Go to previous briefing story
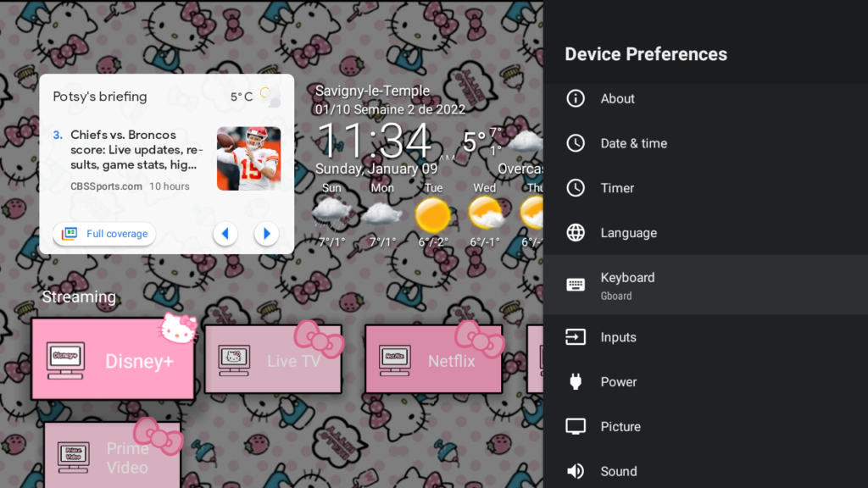The height and width of the screenshot is (488, 868). (x=225, y=234)
